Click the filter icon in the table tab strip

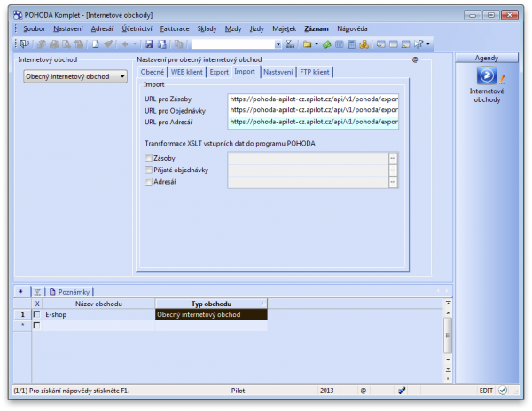point(37,292)
